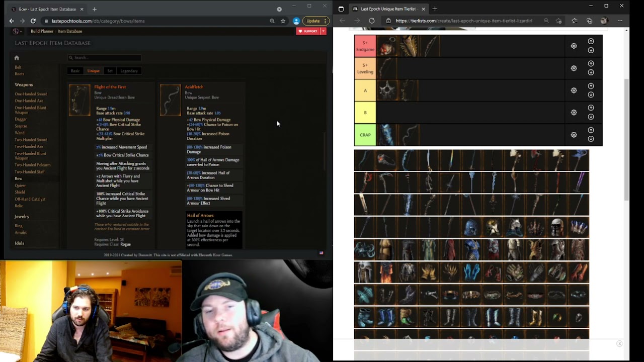Viewport: 644px width, 362px height.
Task: Click the home icon in item database sidebar
Action: tap(17, 58)
